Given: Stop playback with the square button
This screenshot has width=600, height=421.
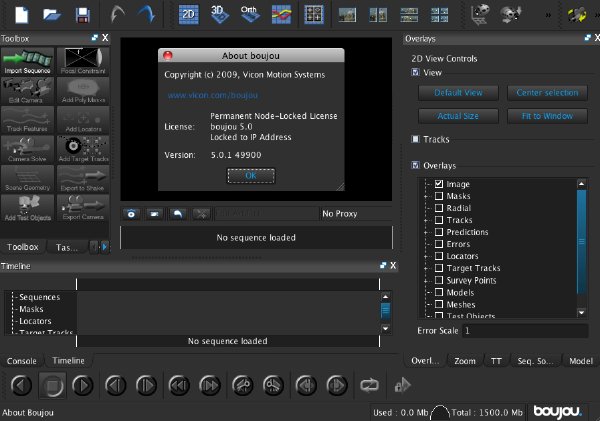Looking at the screenshot, I should (52, 385).
